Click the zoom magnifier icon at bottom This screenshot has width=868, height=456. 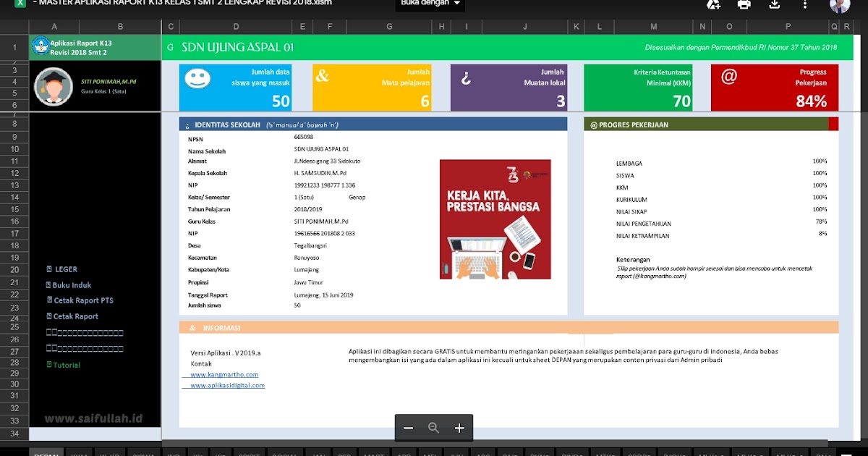click(x=433, y=428)
